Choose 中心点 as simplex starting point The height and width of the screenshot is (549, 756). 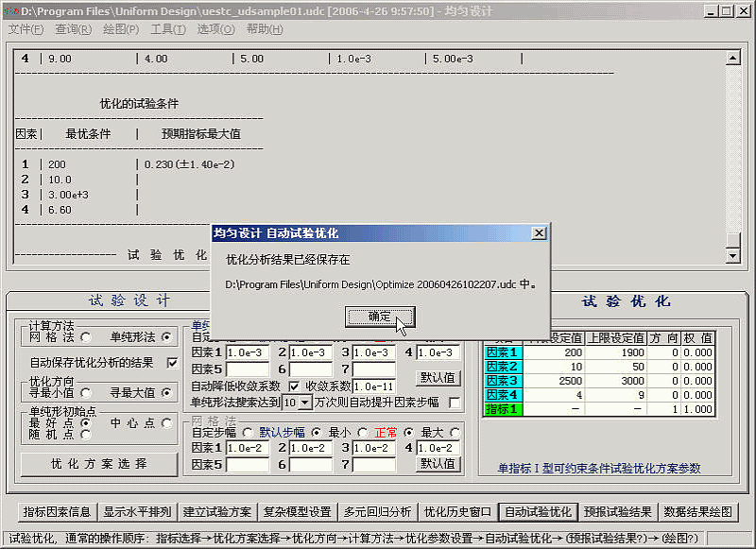(167, 422)
